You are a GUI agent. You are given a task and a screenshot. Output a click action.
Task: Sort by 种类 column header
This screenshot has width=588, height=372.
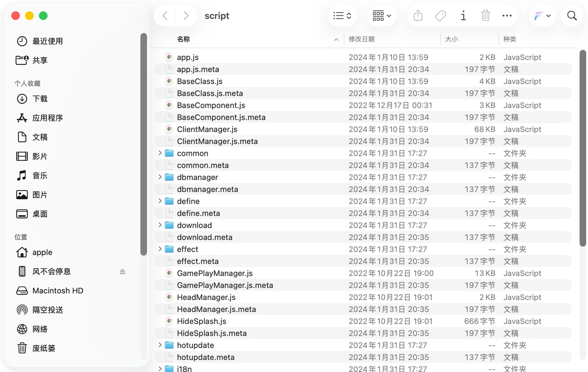click(x=510, y=39)
